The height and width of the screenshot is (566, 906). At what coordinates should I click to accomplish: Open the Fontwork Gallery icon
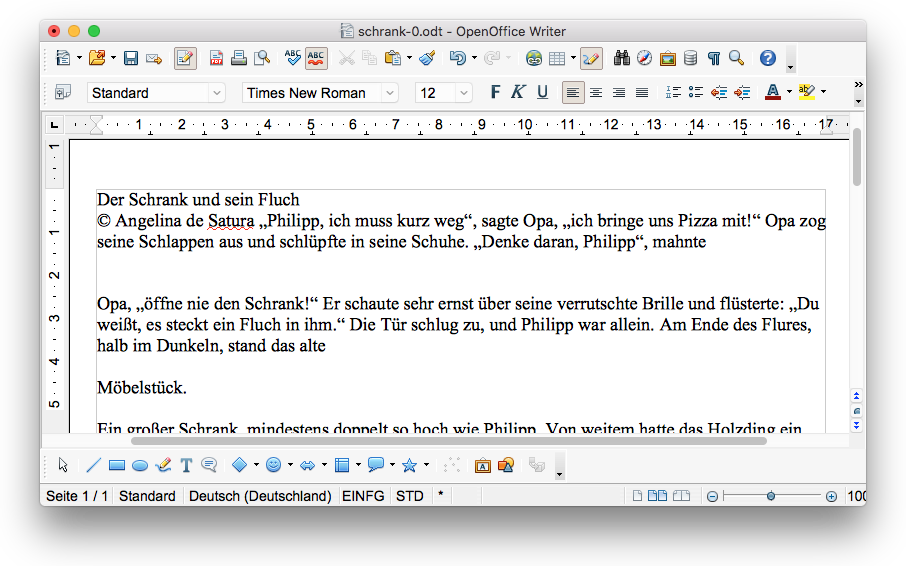click(x=482, y=465)
